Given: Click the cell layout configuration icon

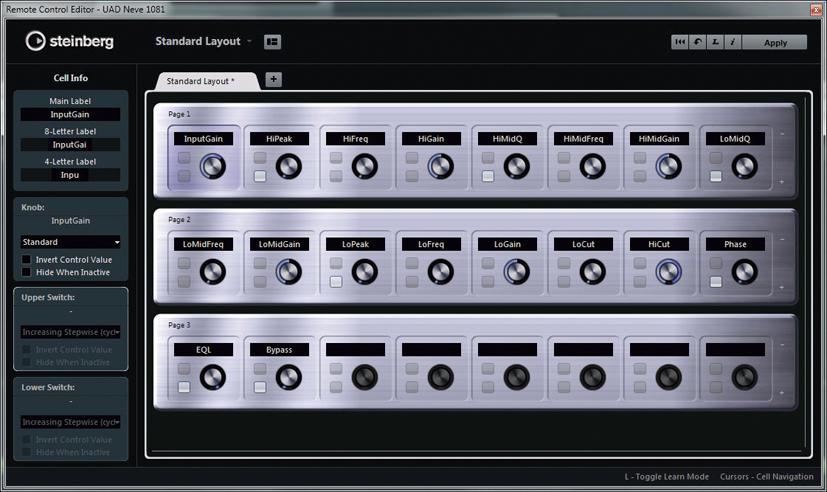Looking at the screenshot, I should coord(272,42).
